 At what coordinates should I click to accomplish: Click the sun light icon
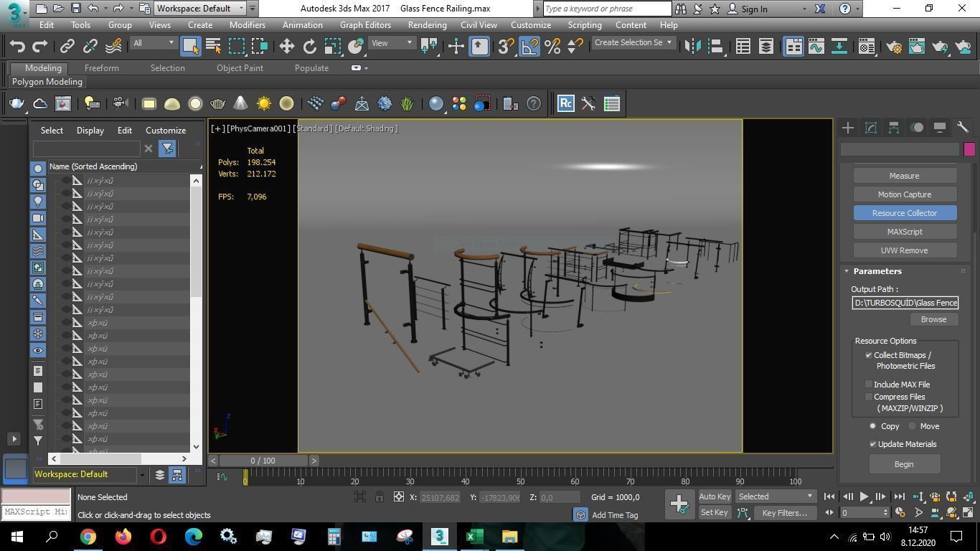click(x=263, y=104)
